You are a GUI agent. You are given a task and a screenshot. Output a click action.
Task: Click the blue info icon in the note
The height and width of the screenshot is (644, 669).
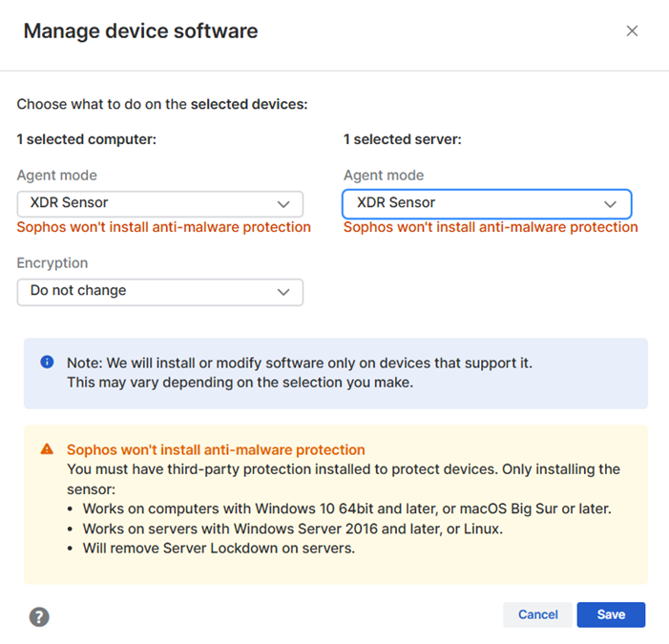tap(47, 363)
